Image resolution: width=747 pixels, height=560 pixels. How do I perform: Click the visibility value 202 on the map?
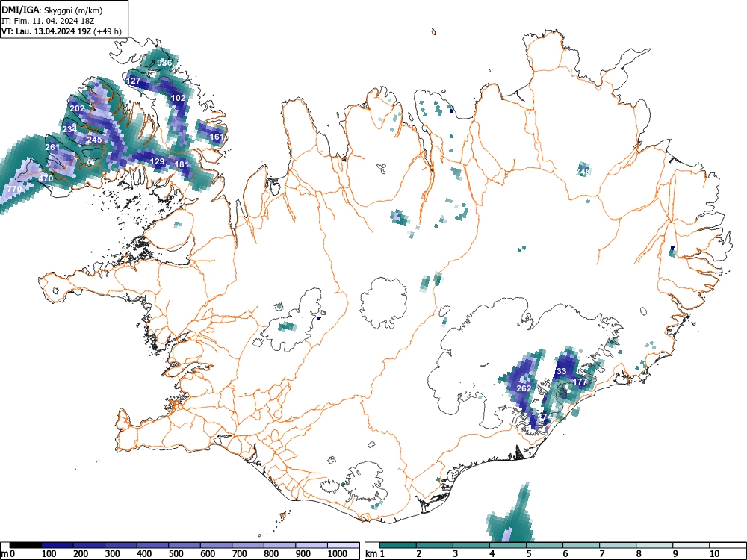pos(77,108)
